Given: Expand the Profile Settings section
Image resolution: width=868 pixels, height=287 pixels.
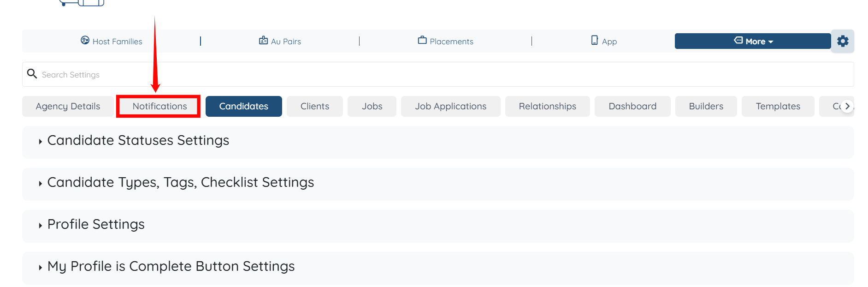Looking at the screenshot, I should click(x=96, y=224).
